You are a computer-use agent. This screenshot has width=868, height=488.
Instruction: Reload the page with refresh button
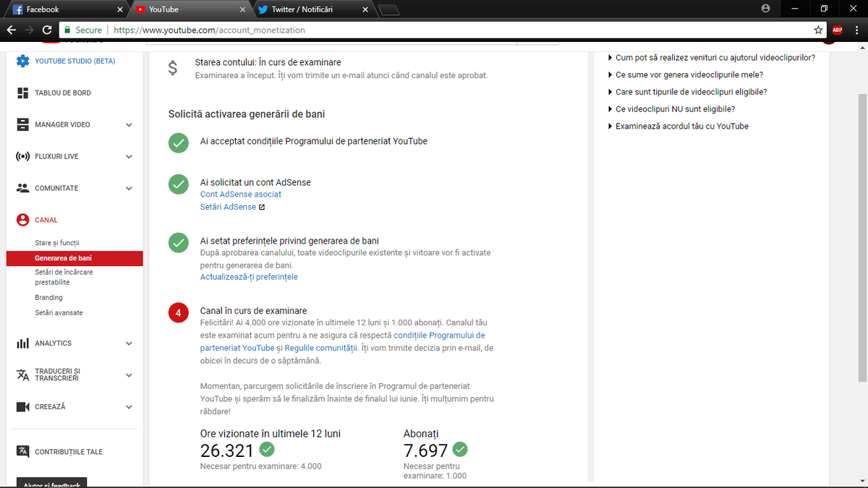pos(47,30)
